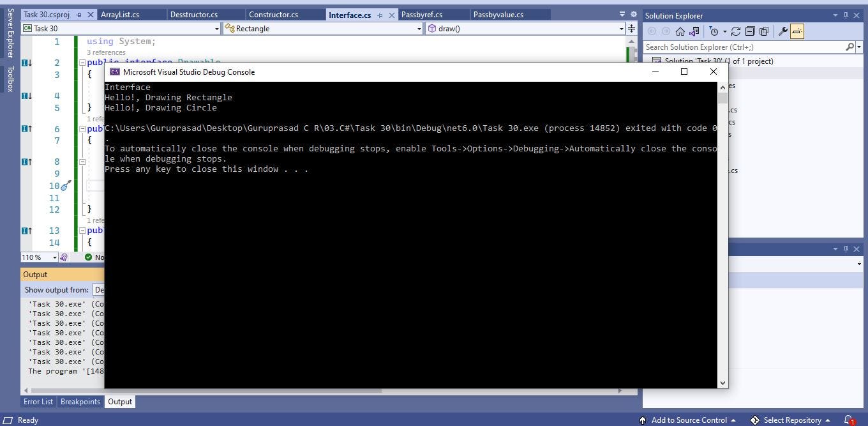Open lower right panel window position menu
Viewport: 868px width, 426px height.
[835, 249]
